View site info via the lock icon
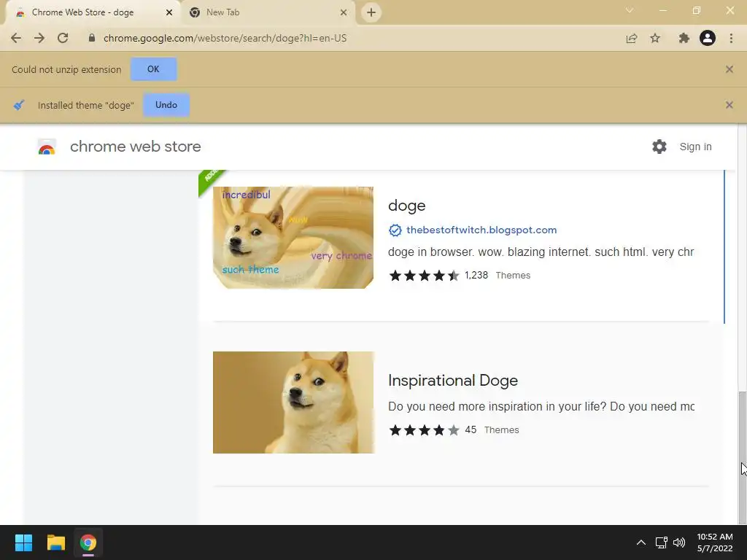This screenshot has height=560, width=747. (92, 38)
